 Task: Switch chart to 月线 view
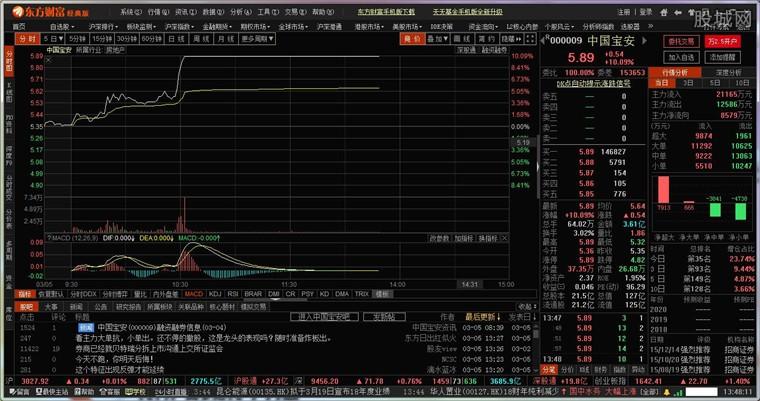tap(226, 39)
